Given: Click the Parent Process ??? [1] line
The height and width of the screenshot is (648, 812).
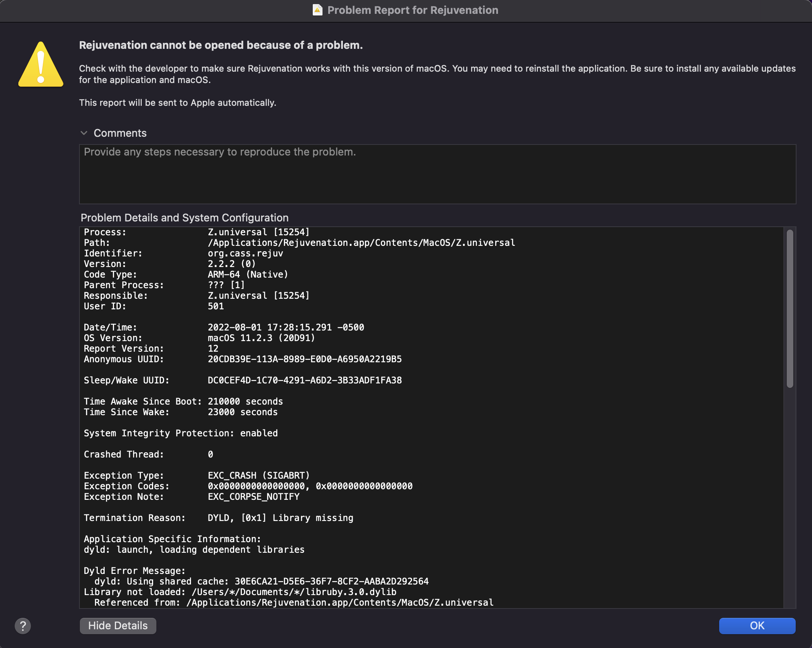Looking at the screenshot, I should point(165,285).
